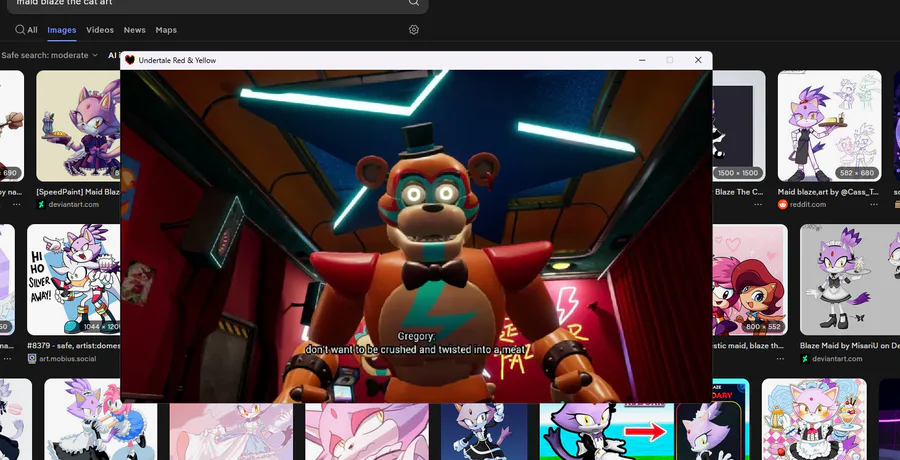Click the #8379 - safe, artist caption
Viewport: 900px width, 460px height.
click(73, 346)
